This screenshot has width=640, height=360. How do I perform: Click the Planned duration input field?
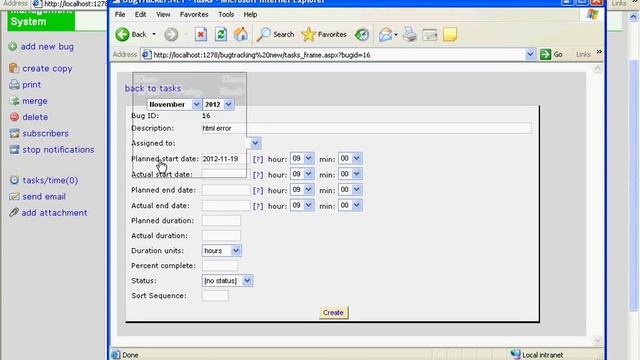(221, 221)
